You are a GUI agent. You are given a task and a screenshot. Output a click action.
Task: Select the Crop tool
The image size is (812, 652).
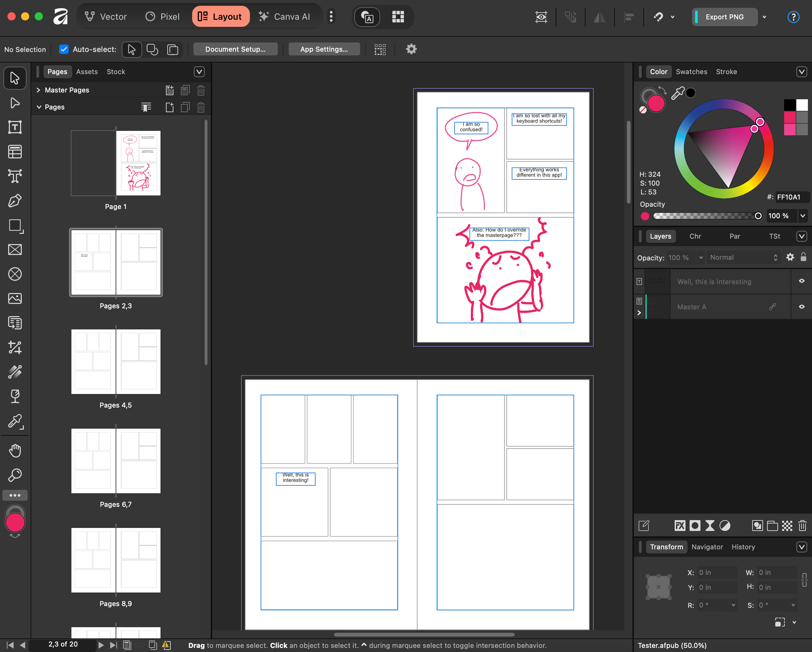(15, 347)
